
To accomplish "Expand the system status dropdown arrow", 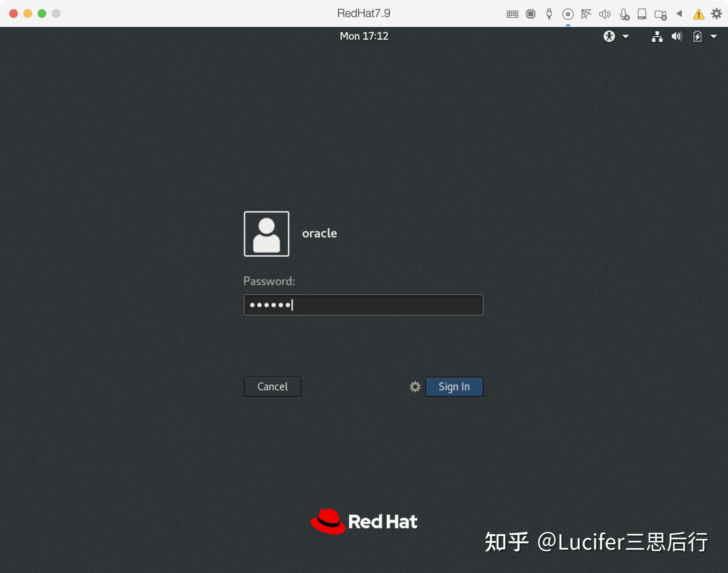I will (713, 36).
